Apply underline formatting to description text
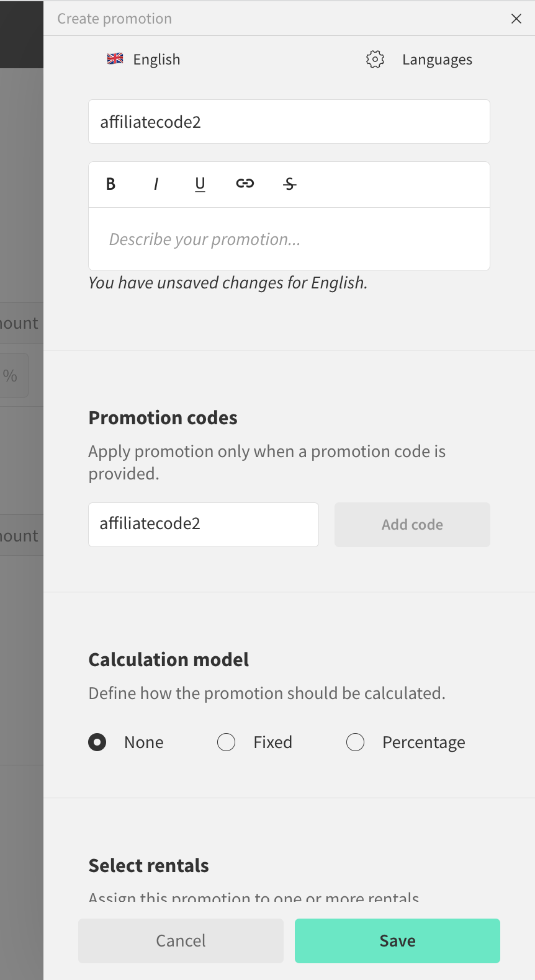 pos(200,184)
